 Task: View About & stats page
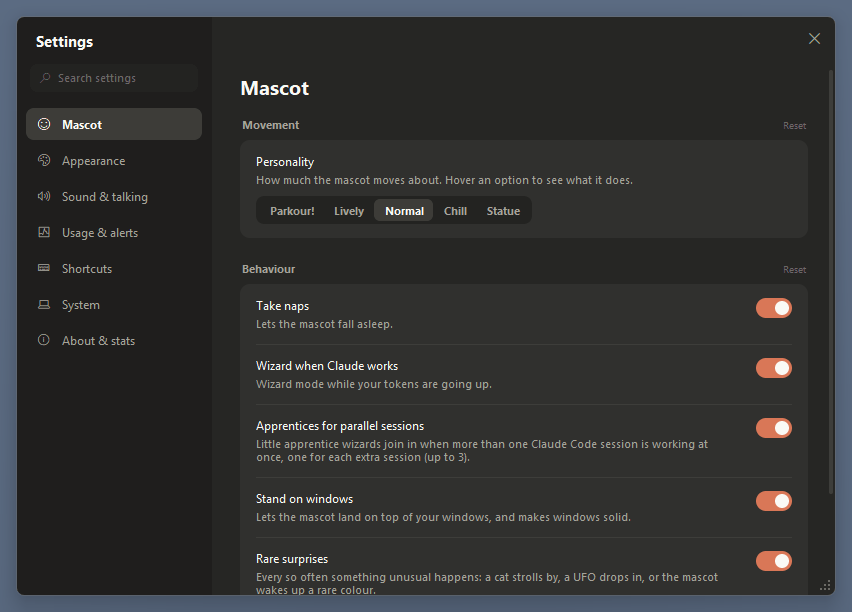(x=114, y=341)
